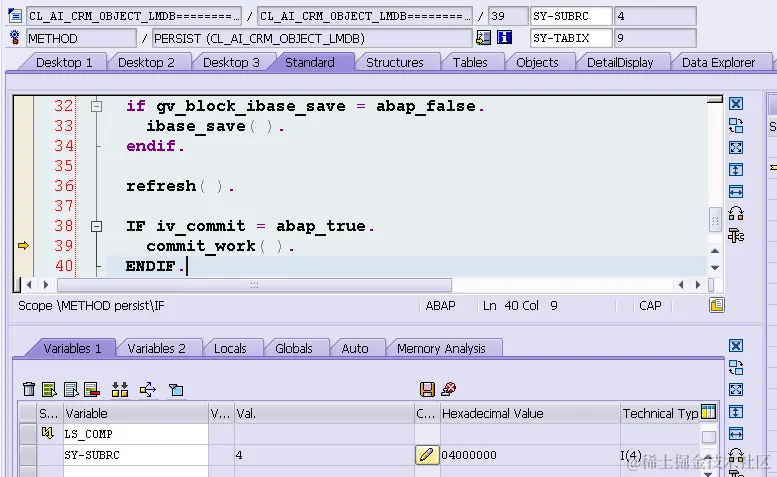Switch to the Variables 2 tab
The image size is (777, 477).
[157, 349]
